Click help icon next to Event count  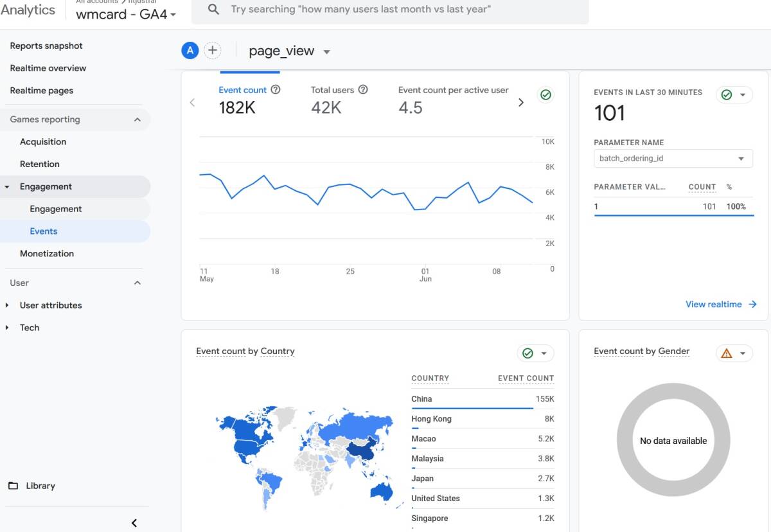click(x=276, y=90)
